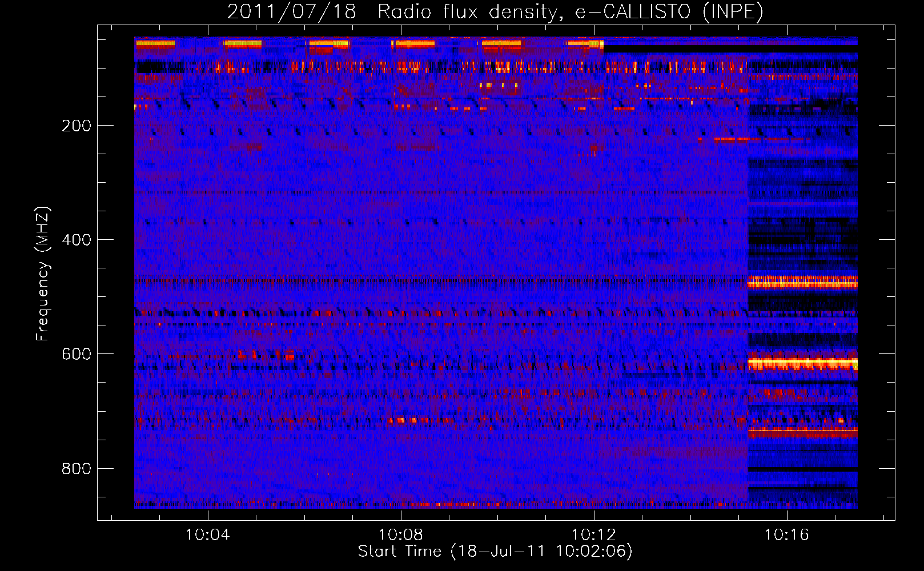Screen dimensions: 924x571
Task: Click the 10:12 time tick label
Action: [x=594, y=534]
